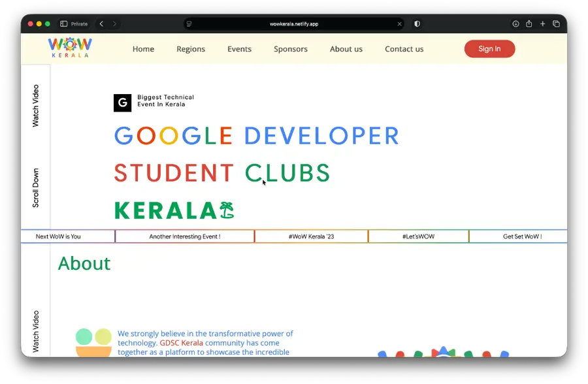Open the About us nav item
The width and height of the screenshot is (588, 384).
tap(346, 49)
